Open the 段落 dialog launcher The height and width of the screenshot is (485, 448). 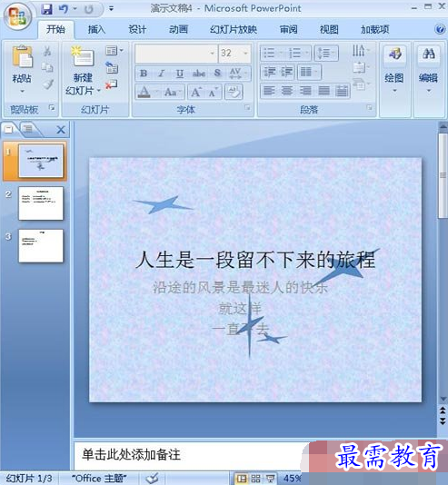pyautogui.click(x=370, y=108)
